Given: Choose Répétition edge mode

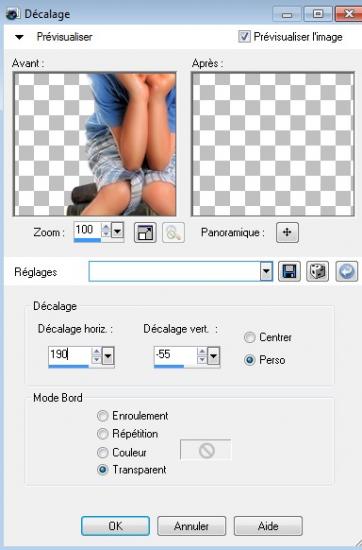Looking at the screenshot, I should [x=102, y=434].
